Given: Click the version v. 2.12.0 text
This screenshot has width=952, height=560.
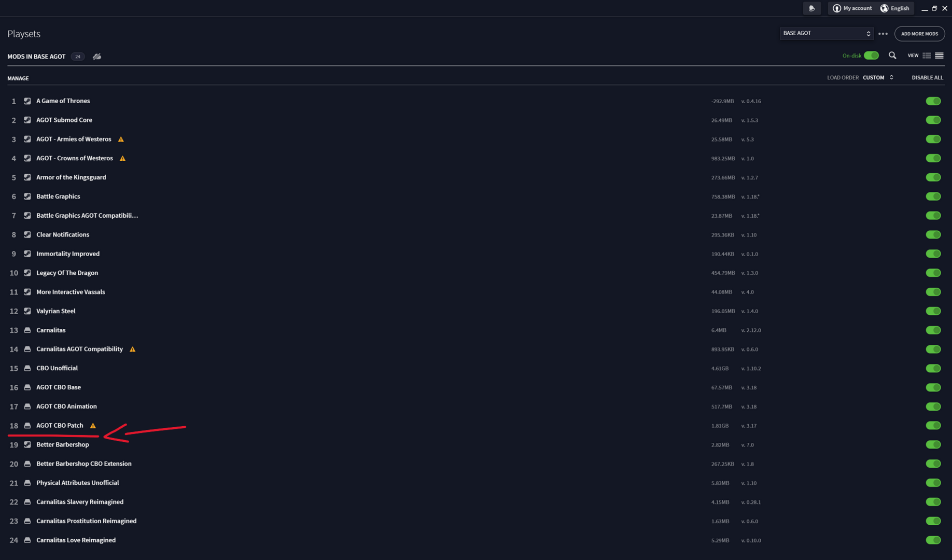Looking at the screenshot, I should point(751,330).
